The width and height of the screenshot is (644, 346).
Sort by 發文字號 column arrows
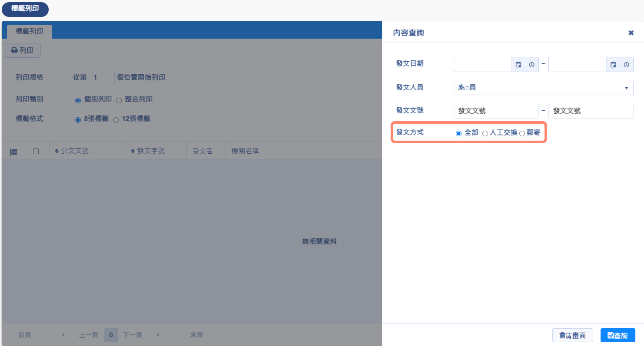coord(133,151)
